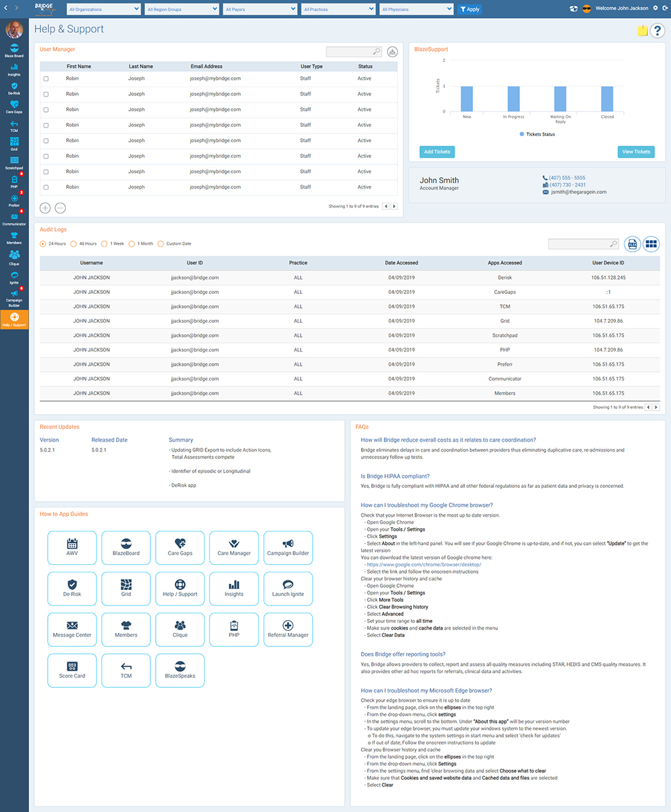The width and height of the screenshot is (671, 812).
Task: Click the User Manager search field
Action: tap(354, 52)
